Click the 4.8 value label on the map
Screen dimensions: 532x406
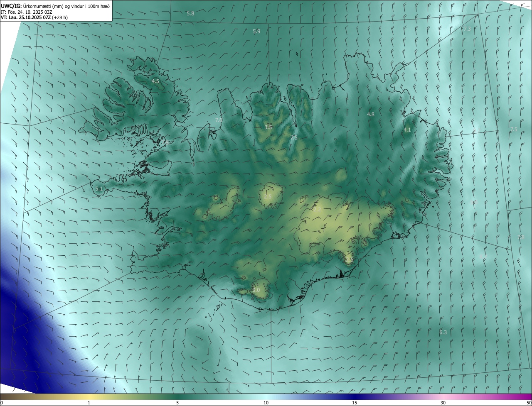[x=371, y=114]
